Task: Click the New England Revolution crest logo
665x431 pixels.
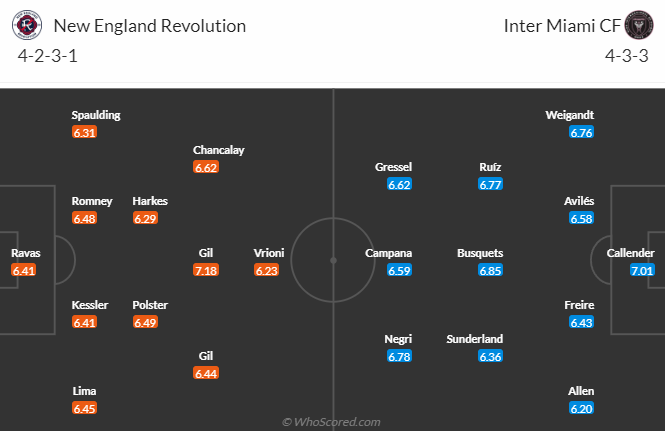Action: tap(28, 26)
